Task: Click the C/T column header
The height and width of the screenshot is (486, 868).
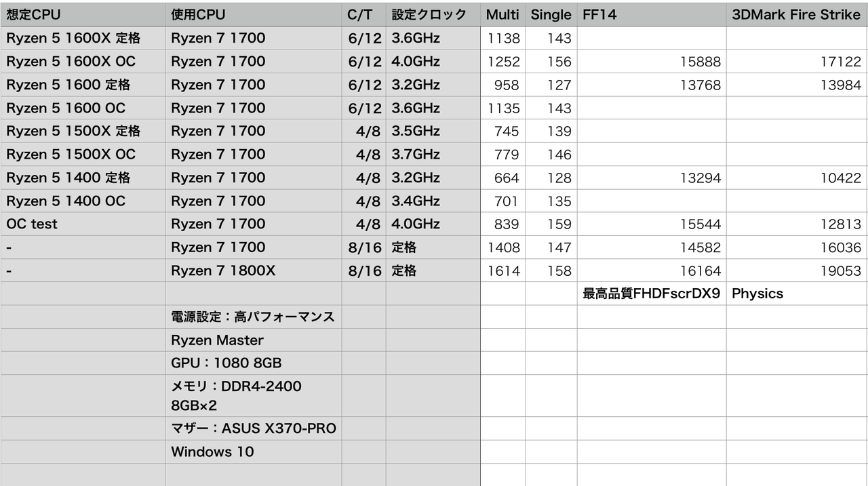Action: click(363, 15)
